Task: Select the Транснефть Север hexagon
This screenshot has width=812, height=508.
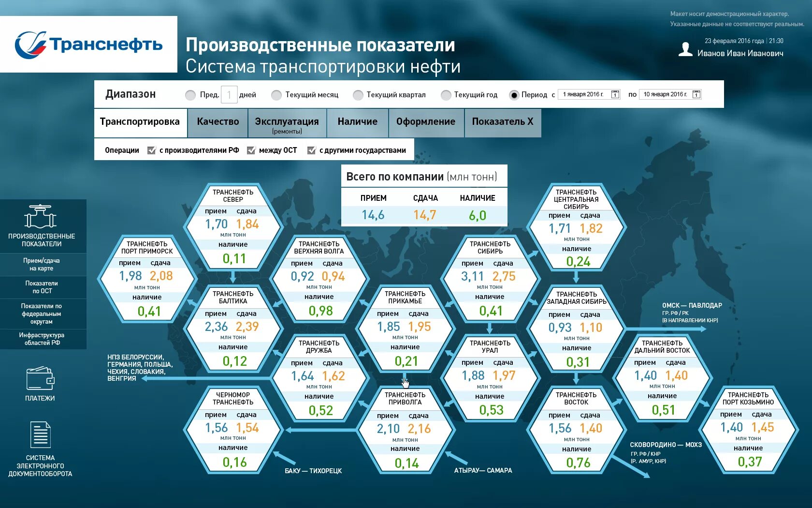Action: [233, 227]
